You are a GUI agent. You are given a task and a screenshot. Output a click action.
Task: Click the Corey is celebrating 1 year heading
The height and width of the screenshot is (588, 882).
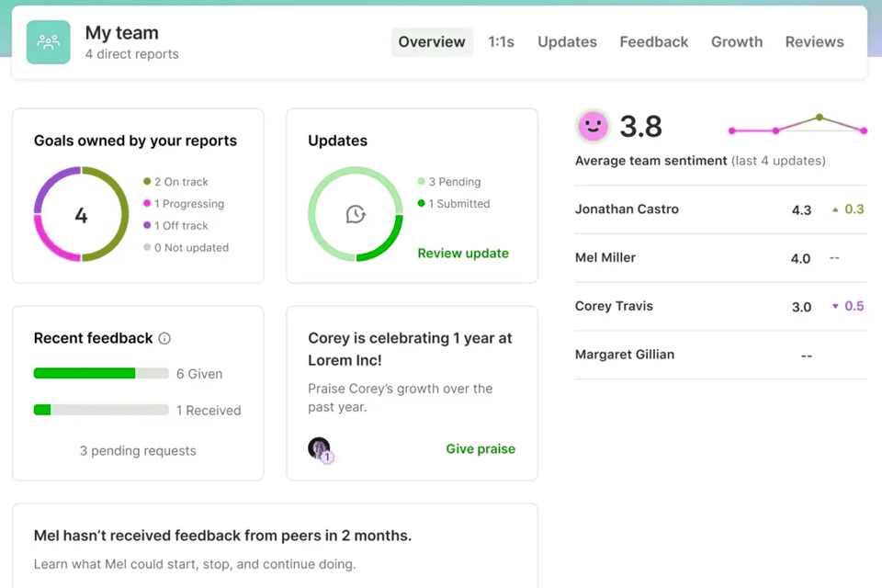(410, 349)
